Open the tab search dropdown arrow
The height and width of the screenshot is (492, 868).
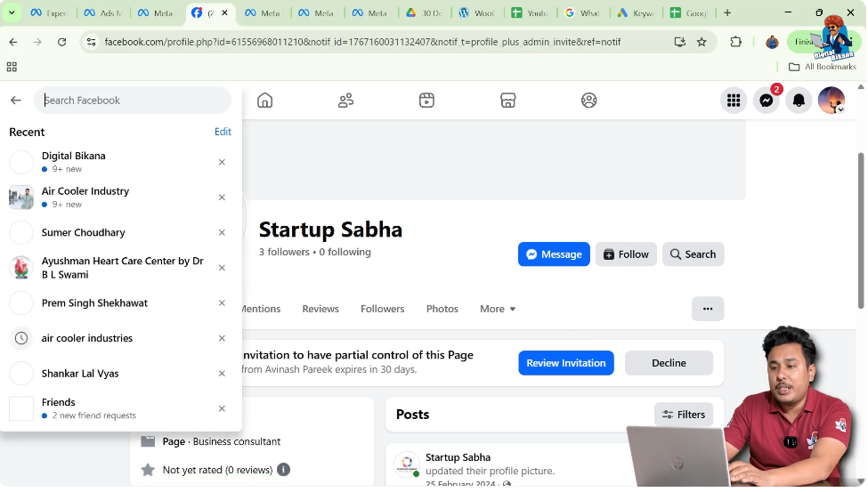[11, 12]
